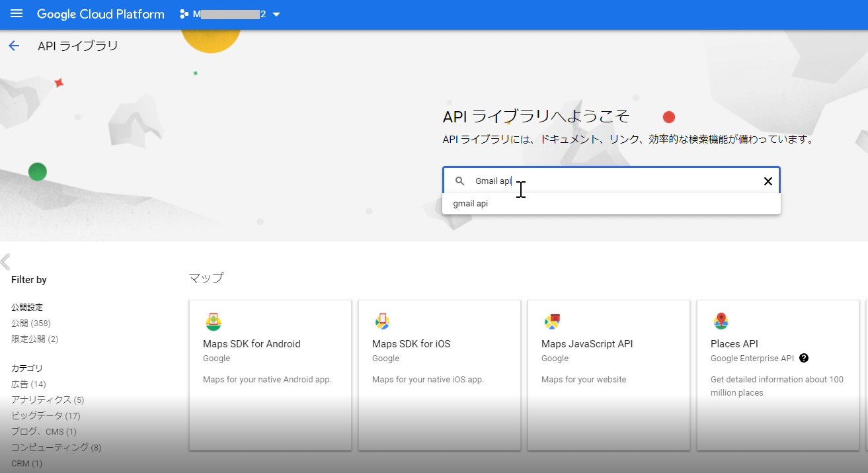Screen dimensions: 868x473
Task: Click 'Maps for your native Android app.' text
Action: [x=267, y=380]
